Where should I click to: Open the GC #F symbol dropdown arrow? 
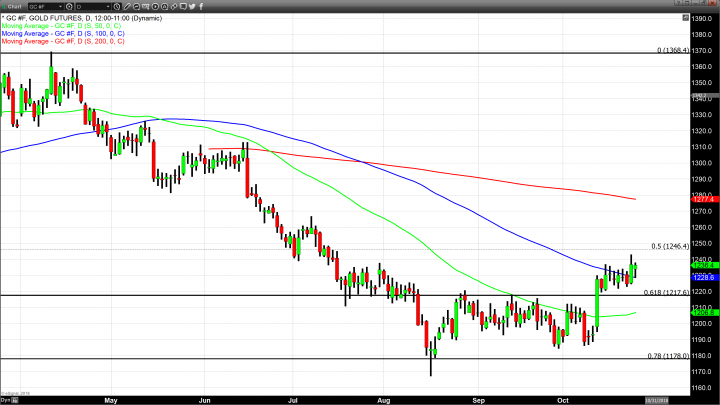pyautogui.click(x=60, y=6)
